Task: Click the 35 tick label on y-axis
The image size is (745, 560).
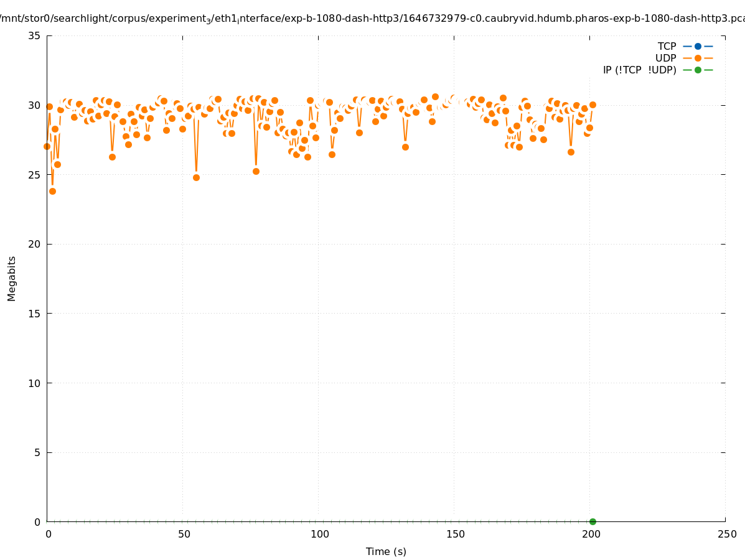Action: (34, 35)
